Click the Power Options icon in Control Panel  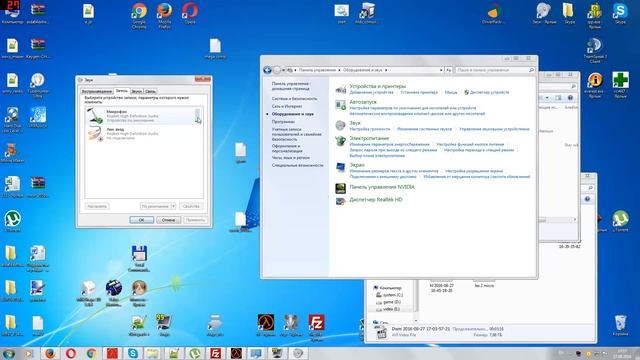340,141
